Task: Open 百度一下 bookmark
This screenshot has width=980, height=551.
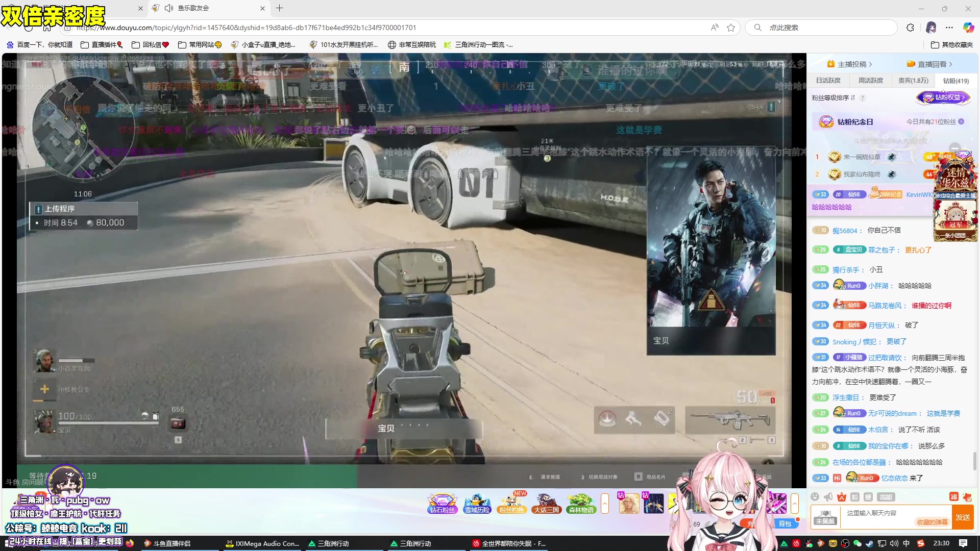Action: [x=39, y=45]
